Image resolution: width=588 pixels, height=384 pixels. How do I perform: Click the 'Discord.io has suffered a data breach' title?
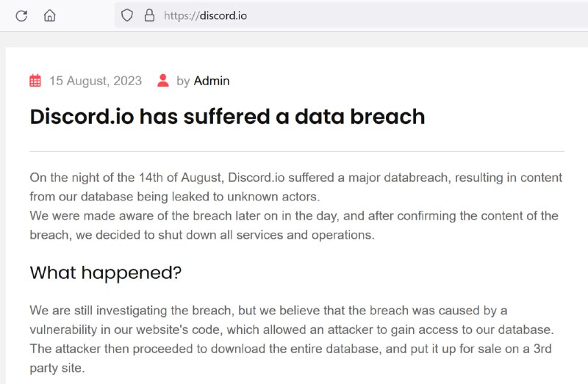227,116
